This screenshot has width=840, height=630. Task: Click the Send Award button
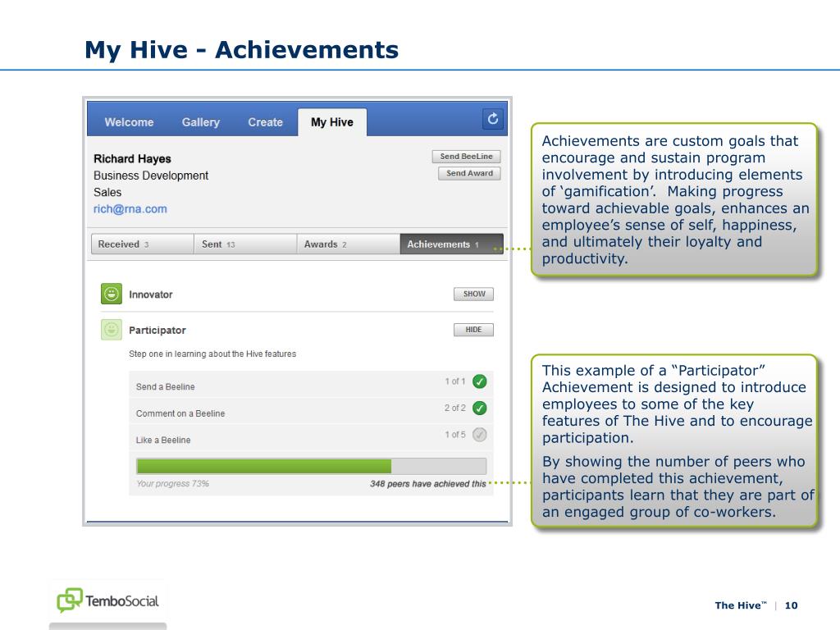click(469, 173)
